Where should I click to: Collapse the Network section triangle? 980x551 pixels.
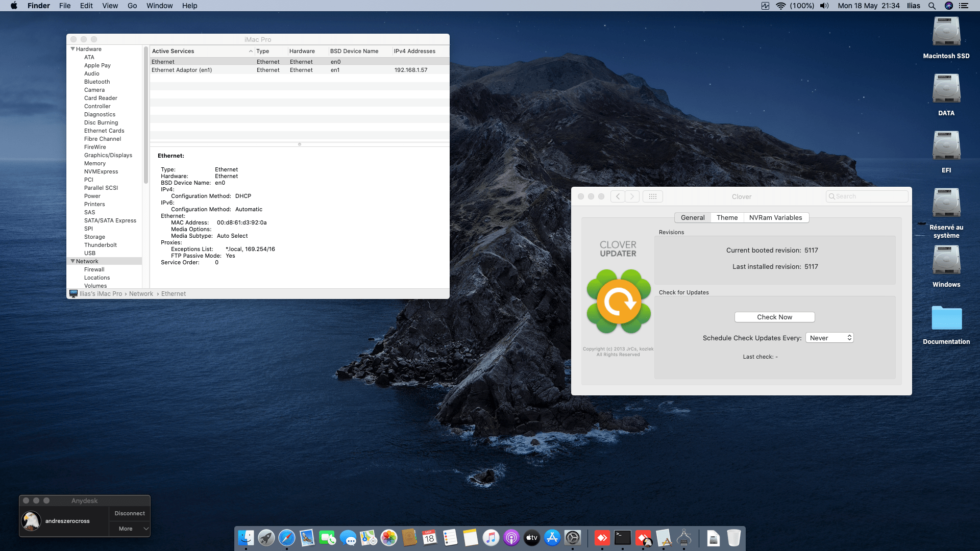(x=72, y=261)
